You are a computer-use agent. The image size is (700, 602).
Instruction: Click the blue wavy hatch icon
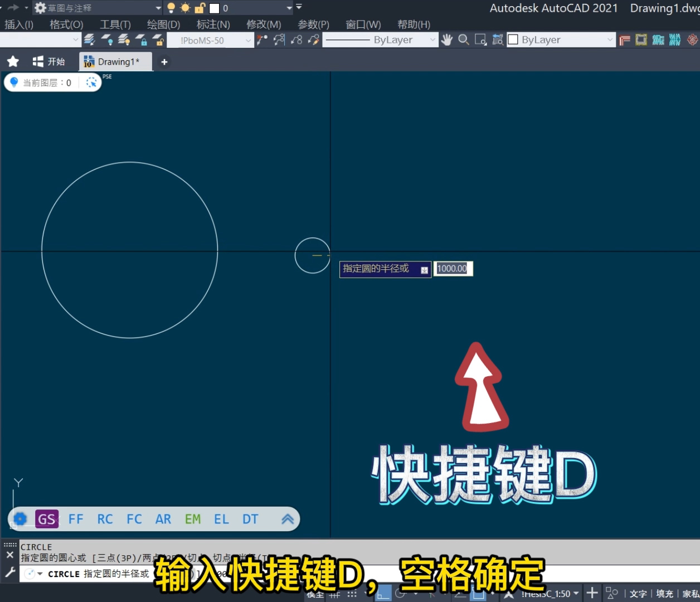675,40
